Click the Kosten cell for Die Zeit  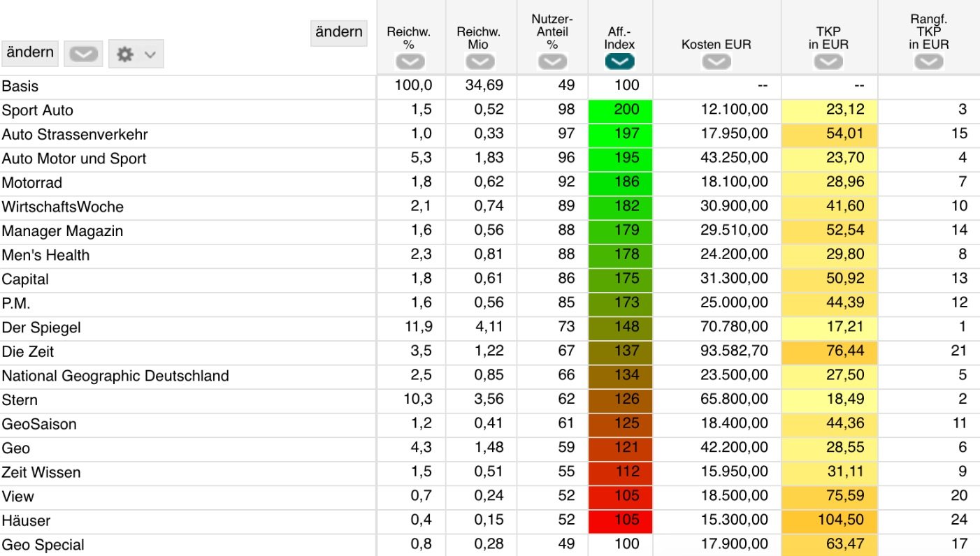716,351
